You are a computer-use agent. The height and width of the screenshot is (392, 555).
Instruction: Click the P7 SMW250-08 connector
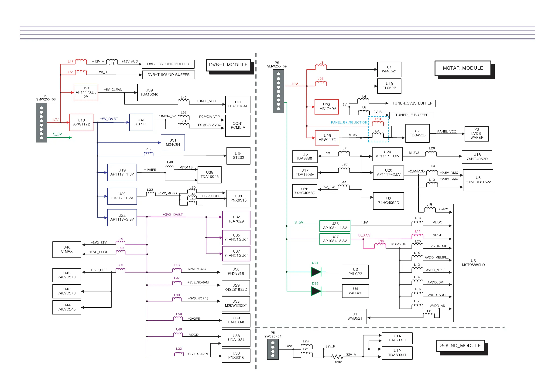tap(41, 122)
